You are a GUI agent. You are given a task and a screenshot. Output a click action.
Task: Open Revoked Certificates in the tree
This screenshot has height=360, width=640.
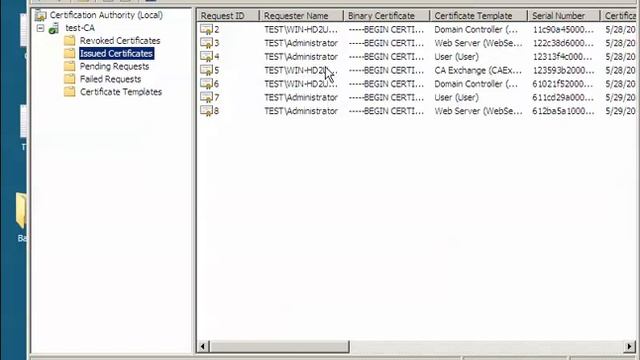coord(120,41)
